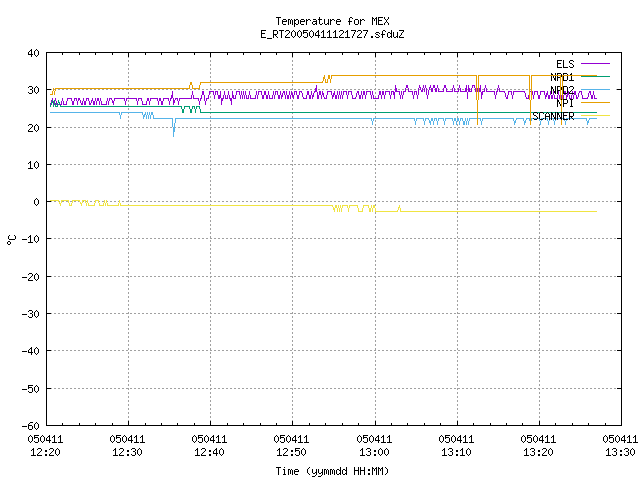Click the 'Time (yymmdd HH:MM)' axis title
The width and height of the screenshot is (640, 480).
click(x=332, y=471)
